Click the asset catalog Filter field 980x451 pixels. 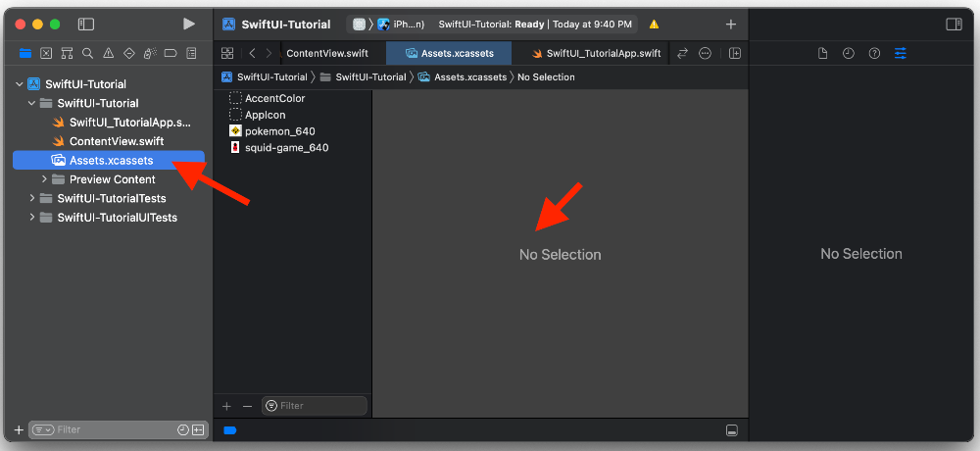318,406
